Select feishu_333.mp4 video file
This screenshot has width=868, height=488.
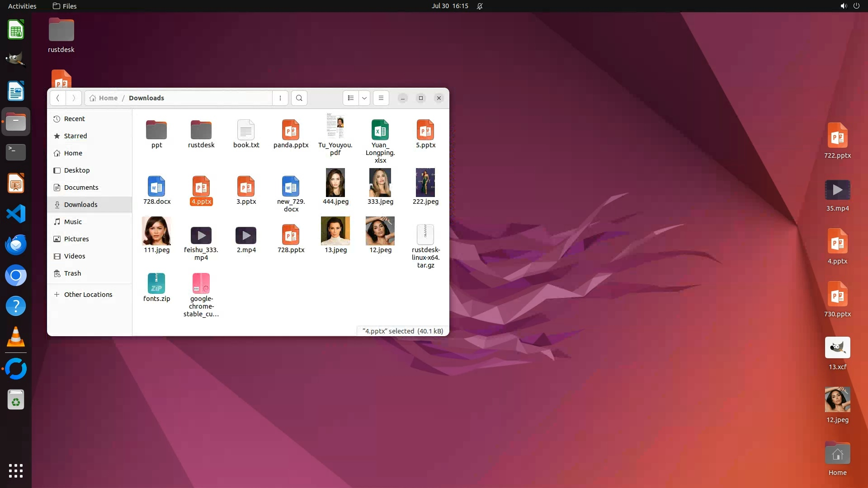tap(201, 235)
